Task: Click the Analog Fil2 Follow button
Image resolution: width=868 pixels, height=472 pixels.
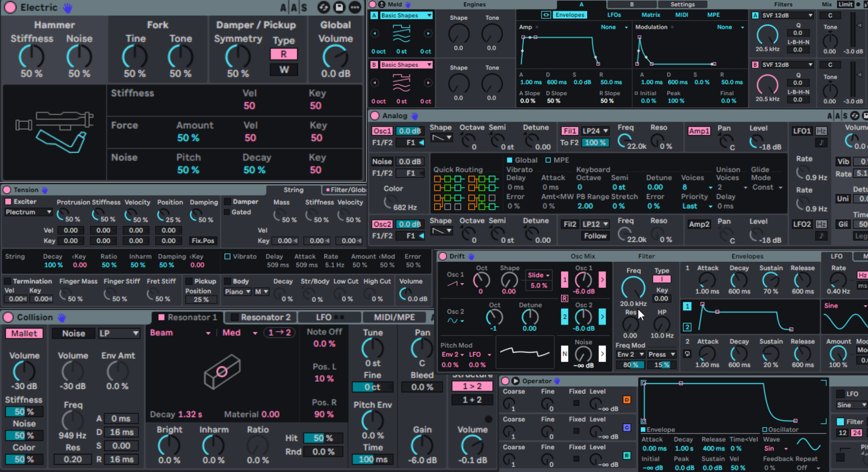Action: (596, 236)
